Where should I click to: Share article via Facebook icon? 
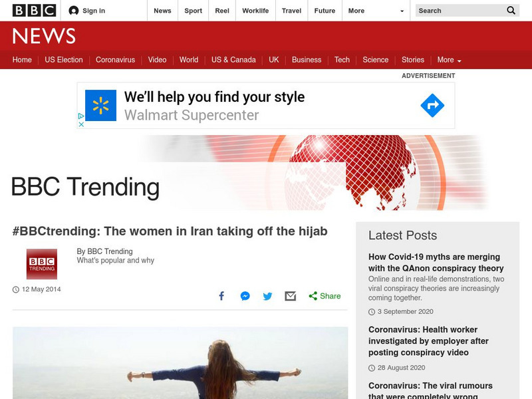point(222,297)
